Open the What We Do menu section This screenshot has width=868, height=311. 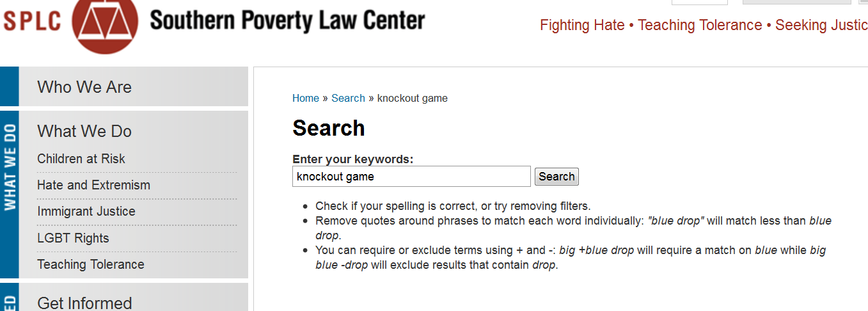click(x=84, y=131)
